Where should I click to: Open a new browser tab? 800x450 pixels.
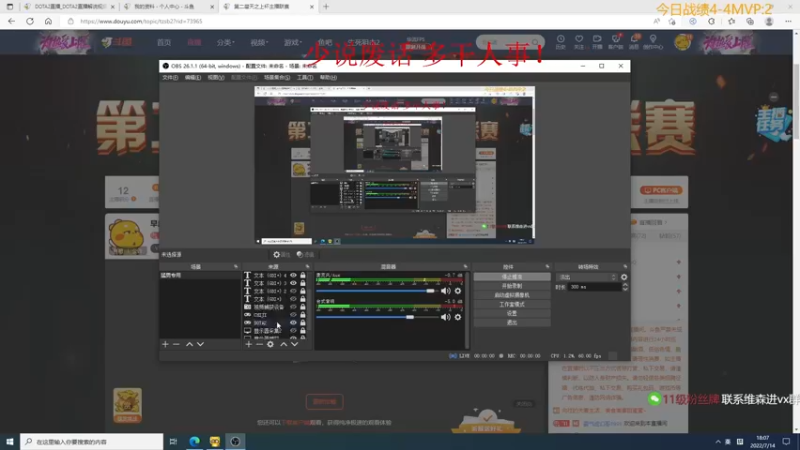(326, 7)
